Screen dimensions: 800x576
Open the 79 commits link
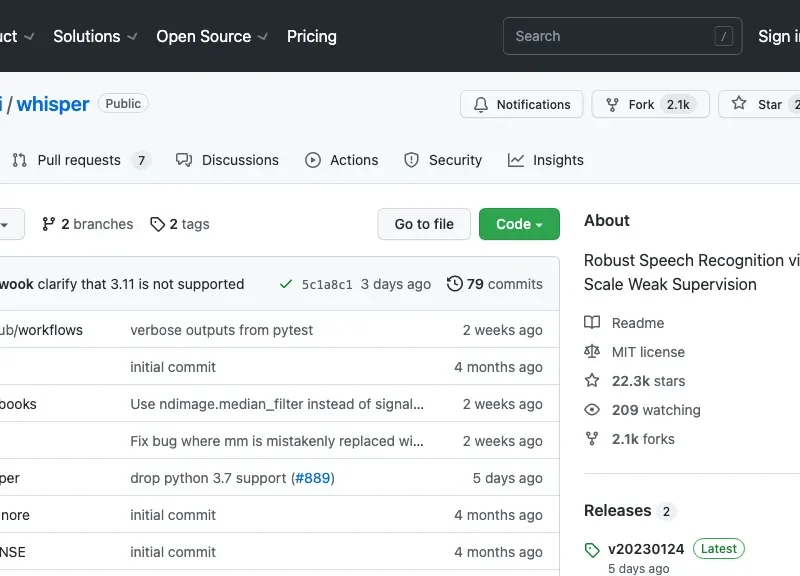(494, 284)
